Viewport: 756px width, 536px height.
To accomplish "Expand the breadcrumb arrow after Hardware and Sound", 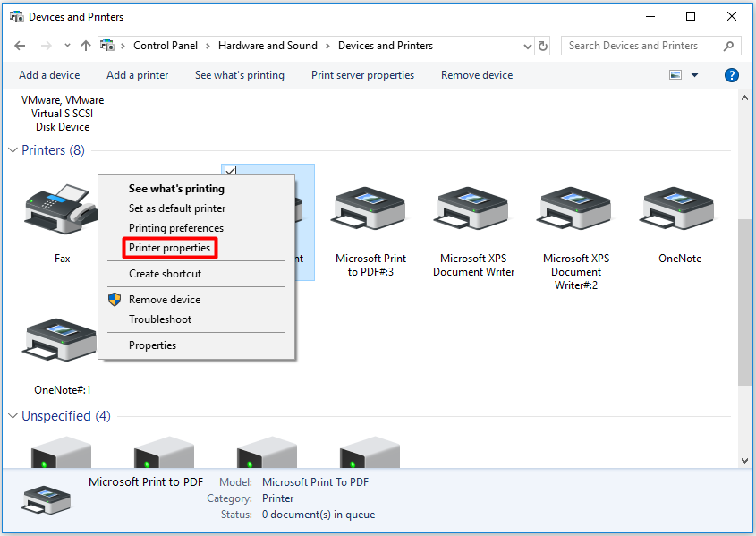I will (x=327, y=46).
